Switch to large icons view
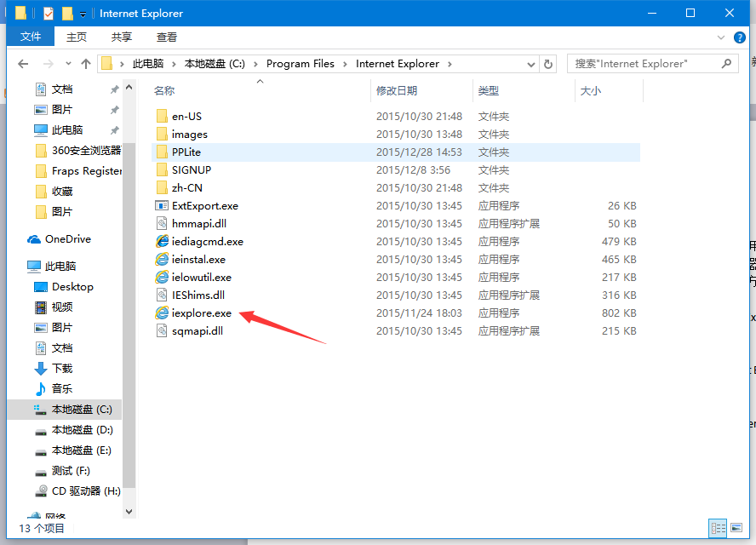 coord(736,528)
